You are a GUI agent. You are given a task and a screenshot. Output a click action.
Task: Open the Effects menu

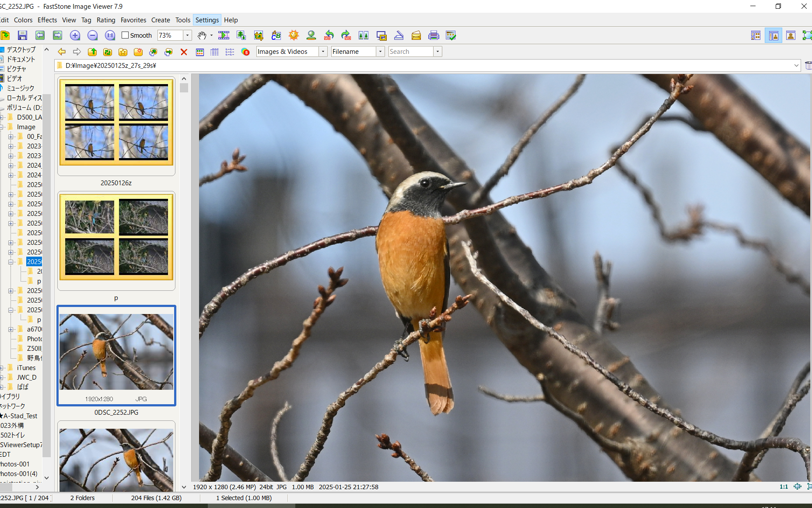tap(47, 20)
